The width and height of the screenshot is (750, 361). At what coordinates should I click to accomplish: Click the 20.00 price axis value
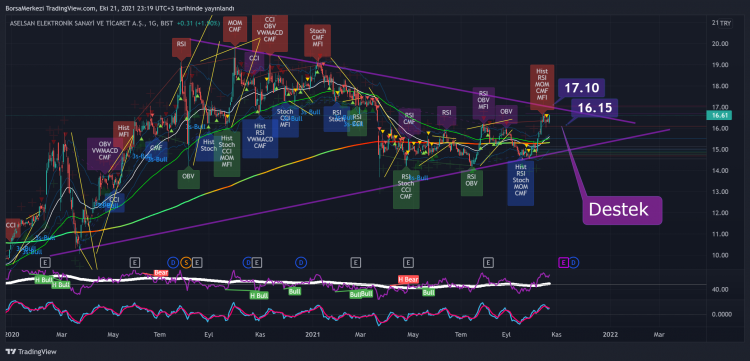(720, 44)
